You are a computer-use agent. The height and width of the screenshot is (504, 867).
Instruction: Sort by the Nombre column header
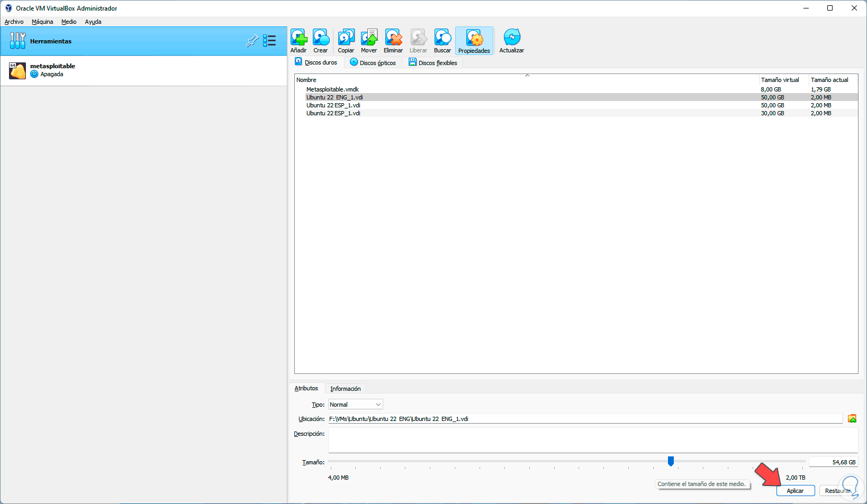point(527,80)
